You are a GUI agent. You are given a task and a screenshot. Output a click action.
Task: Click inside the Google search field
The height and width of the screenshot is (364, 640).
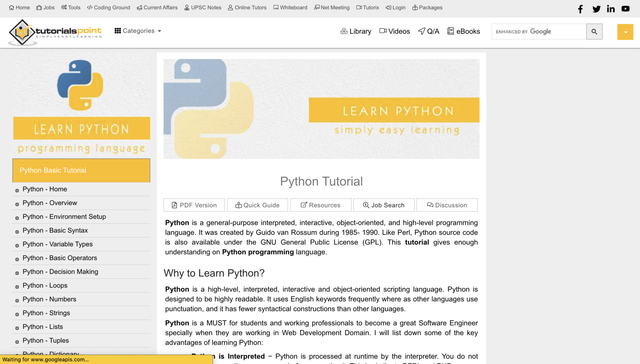[538, 31]
